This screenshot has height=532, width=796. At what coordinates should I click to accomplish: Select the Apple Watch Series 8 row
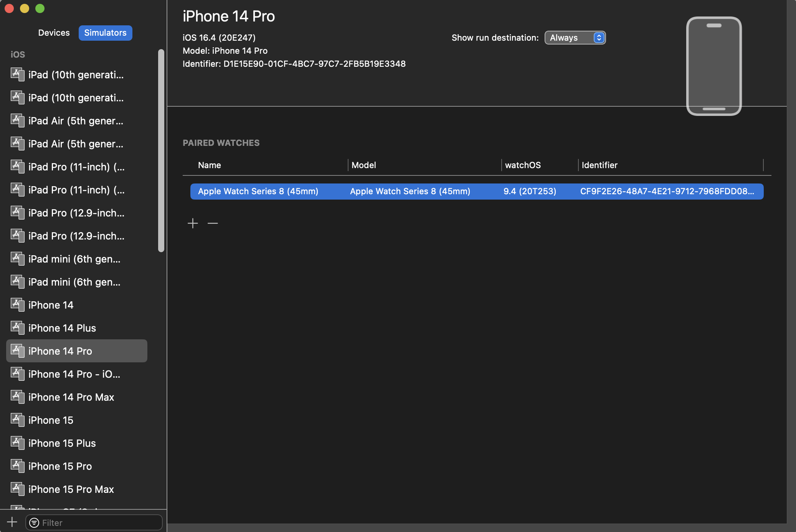click(x=476, y=191)
